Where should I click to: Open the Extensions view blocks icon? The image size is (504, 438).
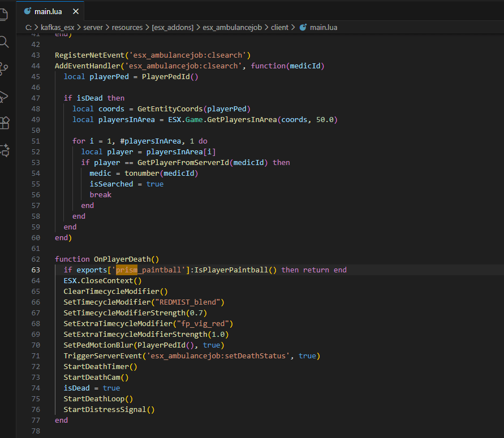click(x=3, y=123)
